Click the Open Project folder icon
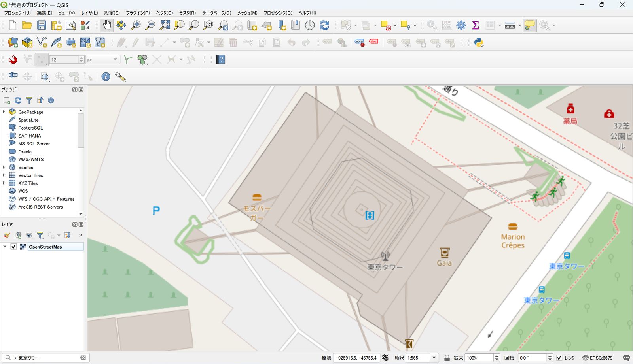This screenshot has width=633, height=364. pyautogui.click(x=27, y=25)
